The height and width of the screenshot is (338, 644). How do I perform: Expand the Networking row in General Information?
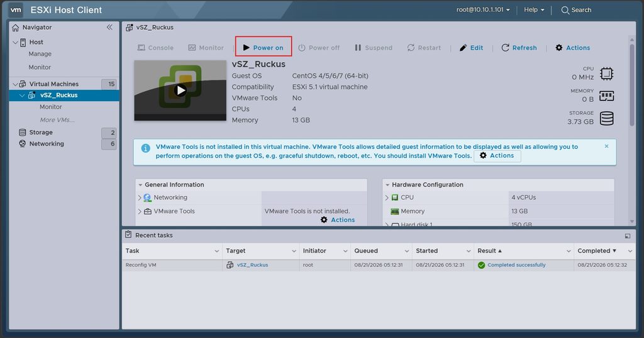click(x=140, y=198)
